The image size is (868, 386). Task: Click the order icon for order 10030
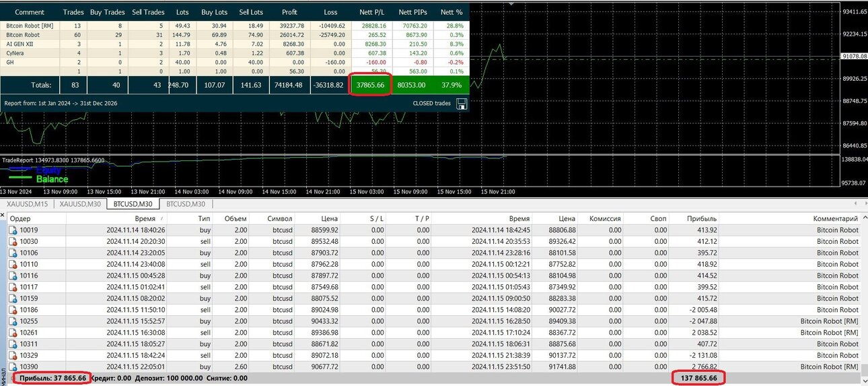point(13,241)
